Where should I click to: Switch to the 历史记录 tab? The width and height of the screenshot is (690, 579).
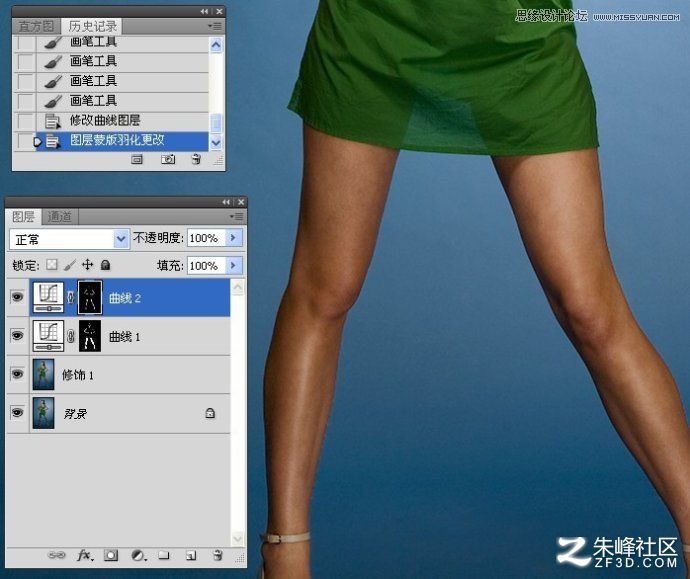(92, 26)
